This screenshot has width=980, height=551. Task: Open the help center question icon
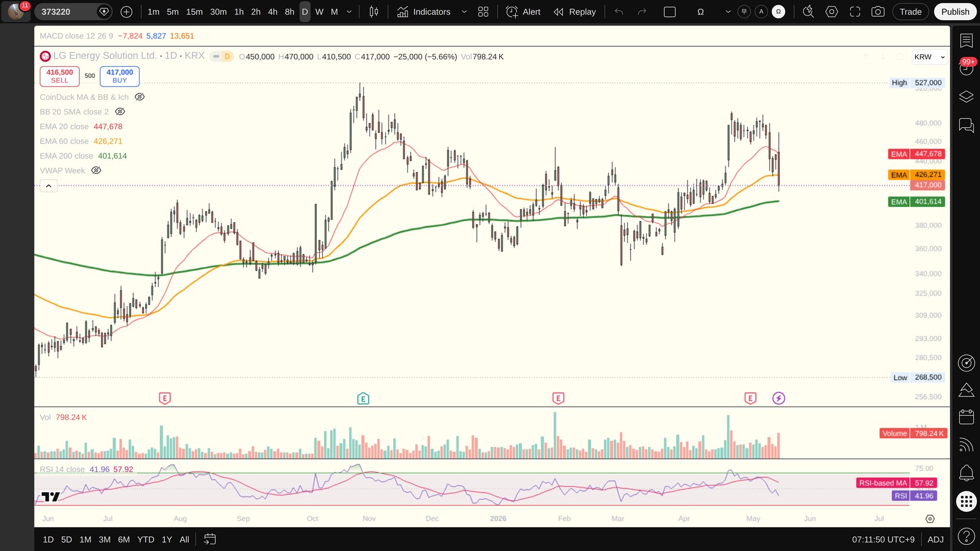point(967,537)
